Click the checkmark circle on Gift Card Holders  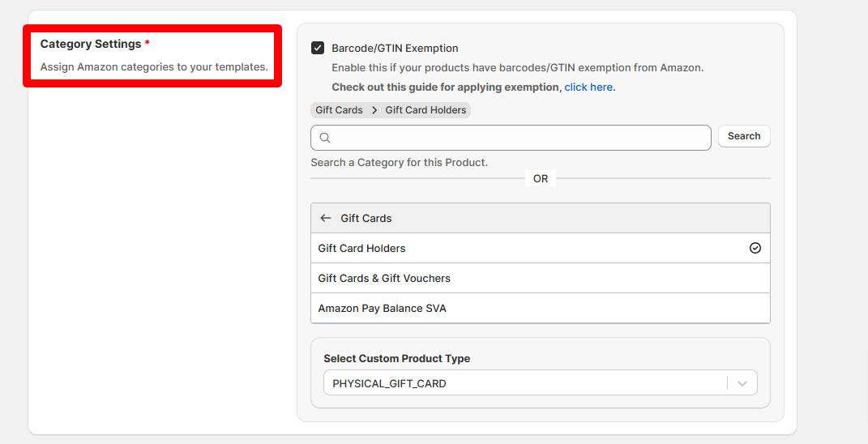755,248
